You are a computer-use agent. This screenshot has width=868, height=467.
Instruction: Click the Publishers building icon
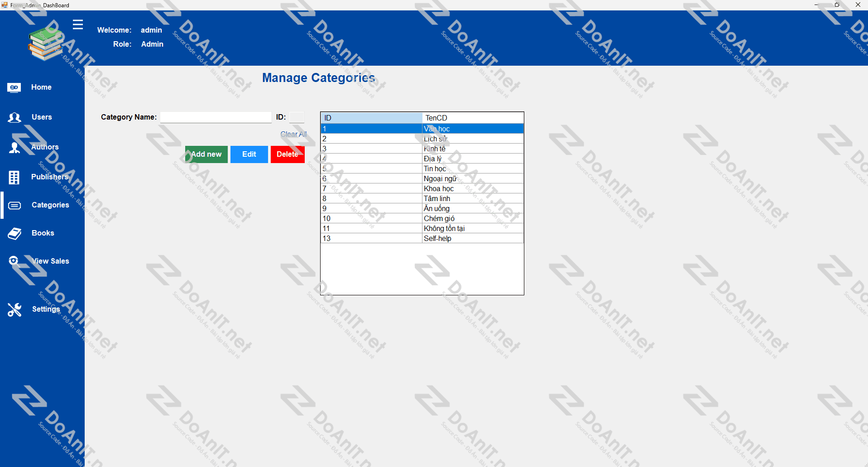(14, 177)
